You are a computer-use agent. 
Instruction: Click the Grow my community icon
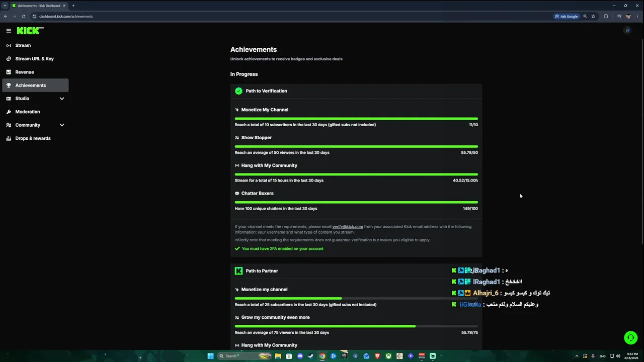click(237, 318)
